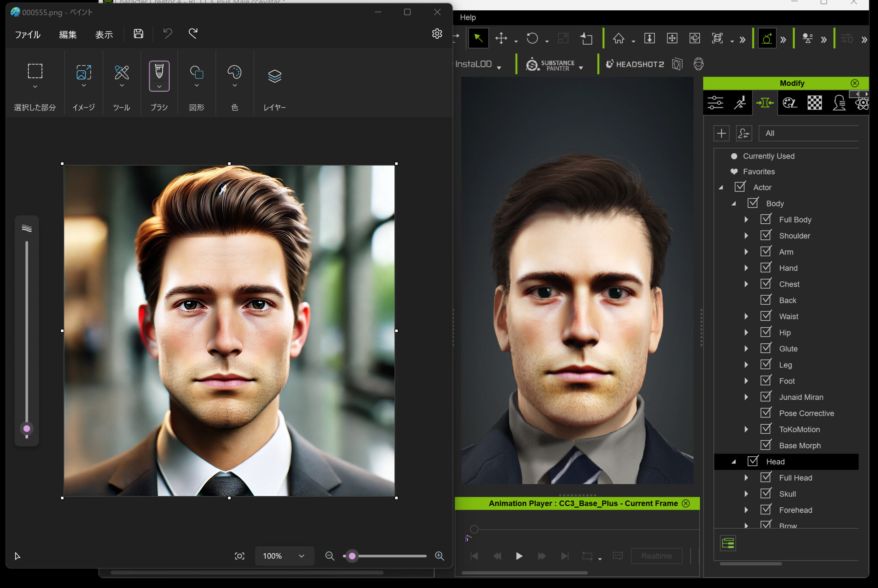This screenshot has height=588, width=878.
Task: Click Favorites in the morph list
Action: click(758, 172)
